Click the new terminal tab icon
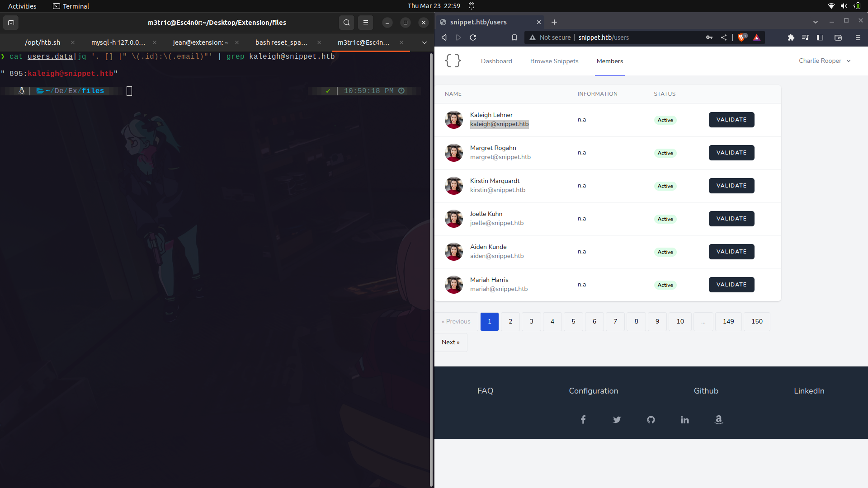This screenshot has height=488, width=868. click(11, 23)
